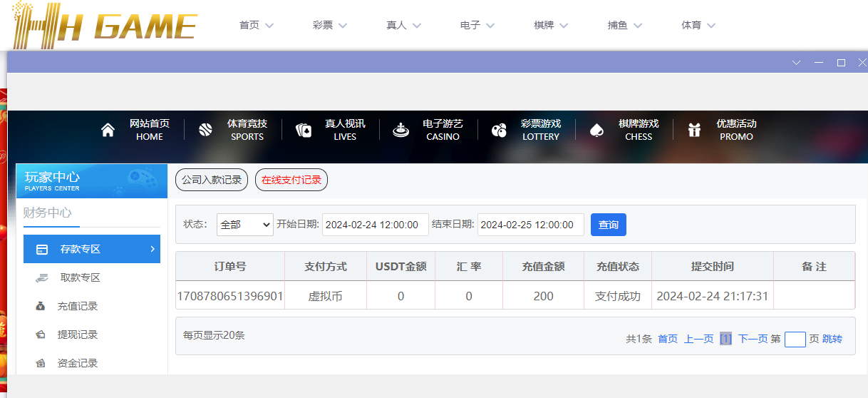Expand the 彩票 top menu

click(329, 25)
